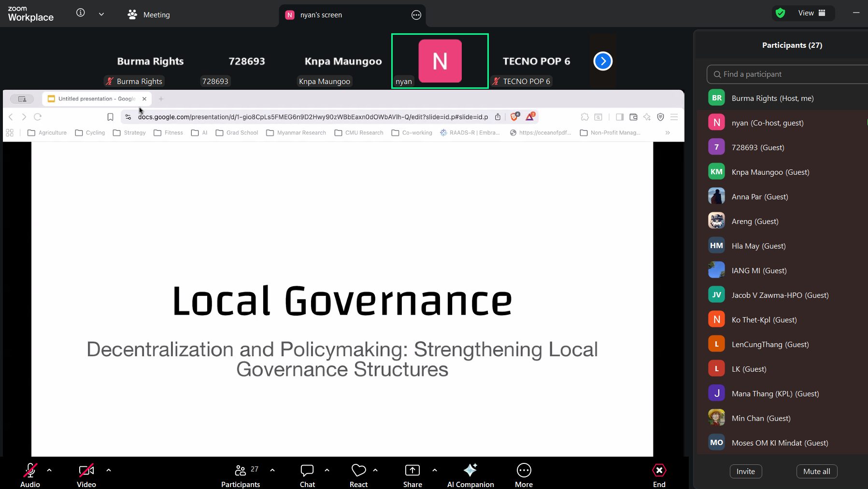Open browser hamburger menu
Screen dimensions: 868x489
(674, 117)
